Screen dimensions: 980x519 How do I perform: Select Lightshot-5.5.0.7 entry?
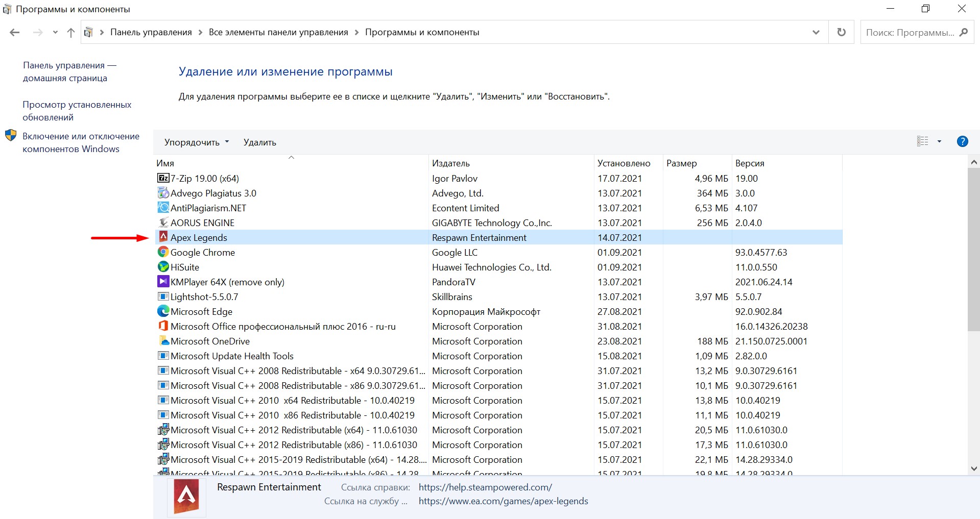[204, 296]
